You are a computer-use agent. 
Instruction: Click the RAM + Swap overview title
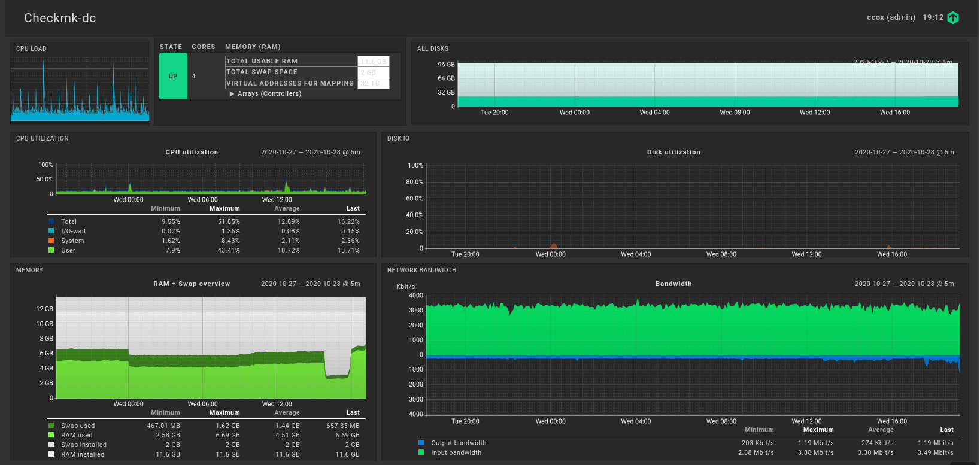[x=192, y=284]
